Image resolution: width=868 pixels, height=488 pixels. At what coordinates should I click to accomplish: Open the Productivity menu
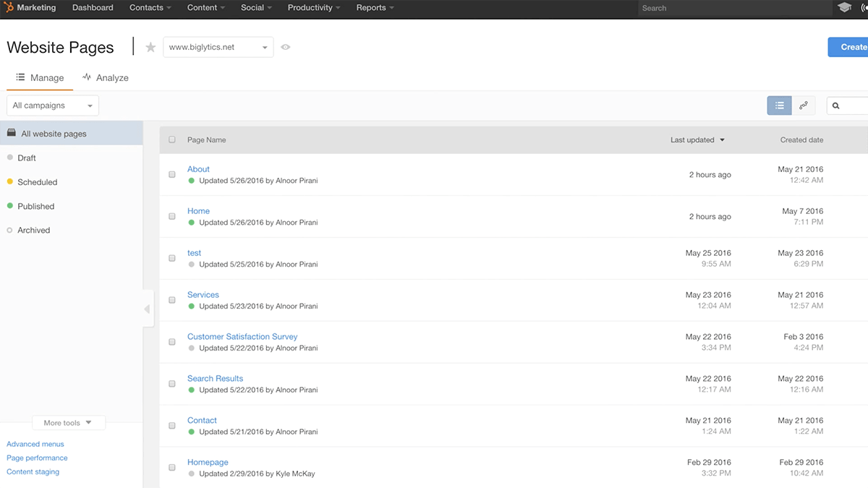[x=314, y=7]
